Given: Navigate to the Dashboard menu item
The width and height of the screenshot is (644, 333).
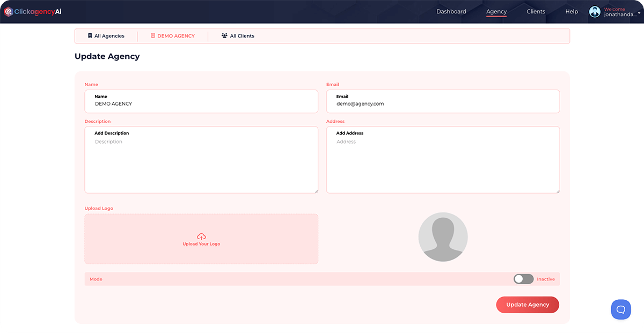Looking at the screenshot, I should 451,11.
